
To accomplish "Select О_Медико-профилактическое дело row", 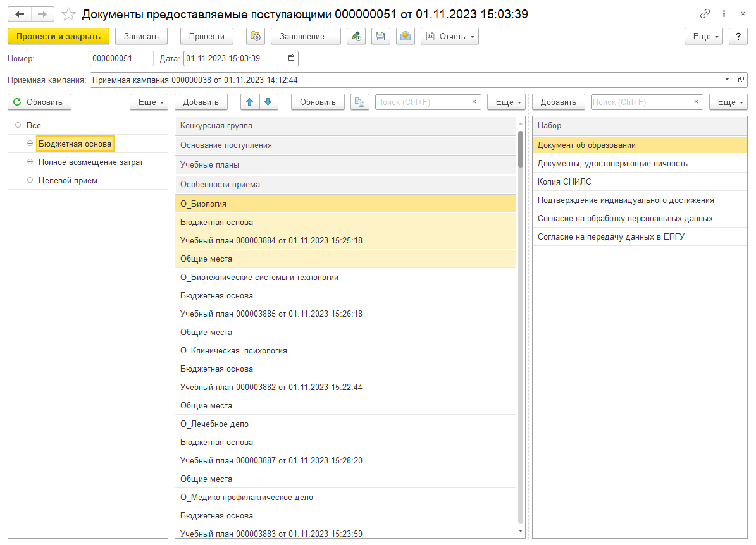I will click(345, 497).
